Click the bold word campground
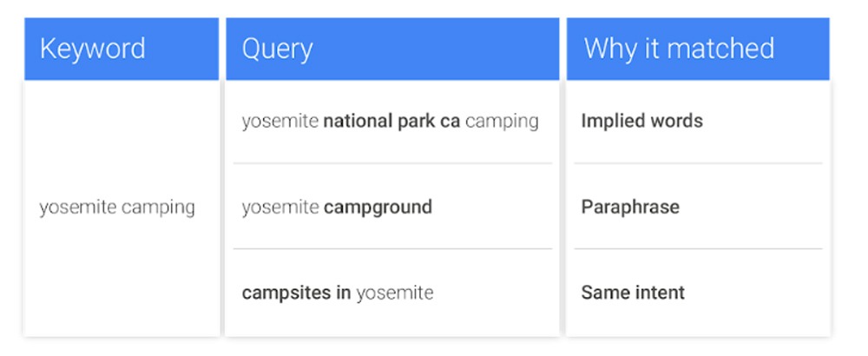868x356 pixels. tap(378, 208)
